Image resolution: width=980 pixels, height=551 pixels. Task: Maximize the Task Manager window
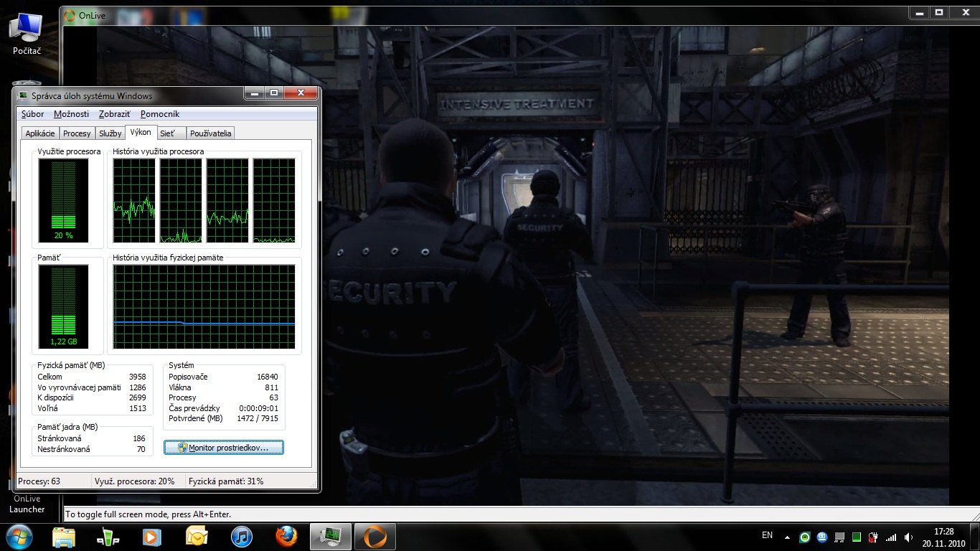click(x=273, y=93)
